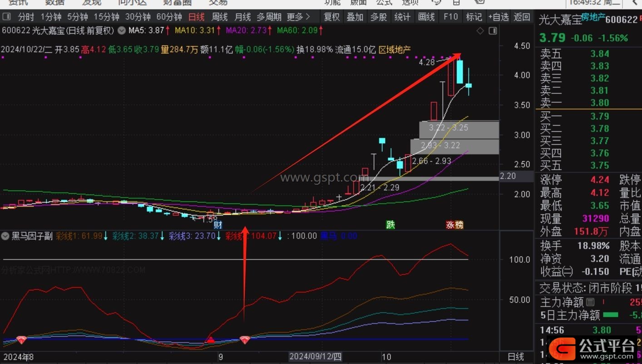Click the diamond signal after September start
Image resolution: width=642 pixels, height=364 pixels.
[245, 339]
